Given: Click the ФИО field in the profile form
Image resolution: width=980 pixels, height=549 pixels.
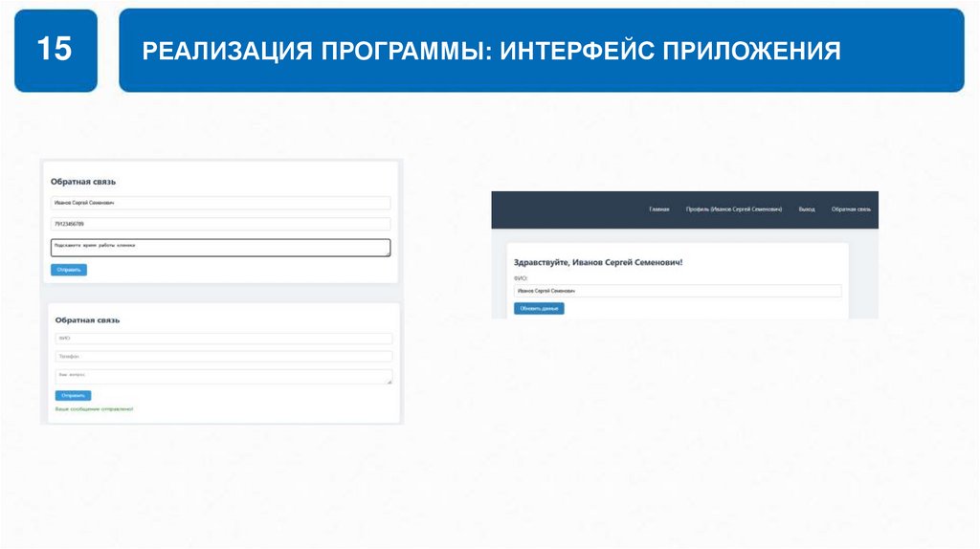Looking at the screenshot, I should tap(678, 291).
